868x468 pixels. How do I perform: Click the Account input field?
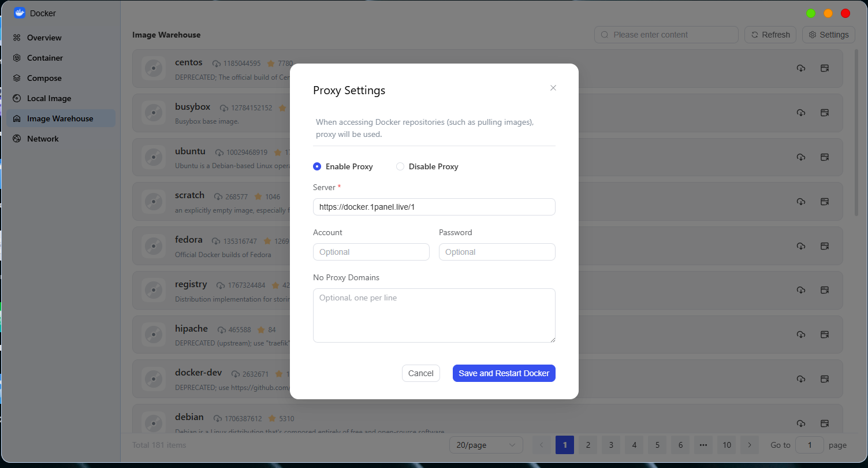tap(371, 252)
